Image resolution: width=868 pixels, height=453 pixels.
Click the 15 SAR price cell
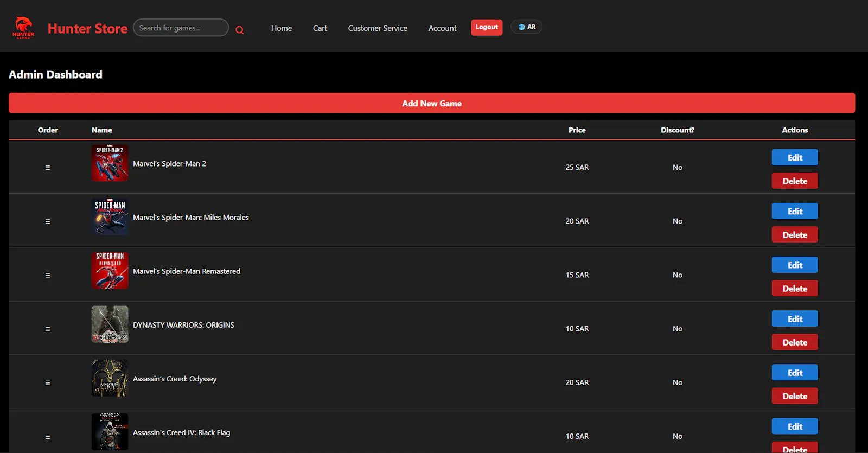pos(577,275)
